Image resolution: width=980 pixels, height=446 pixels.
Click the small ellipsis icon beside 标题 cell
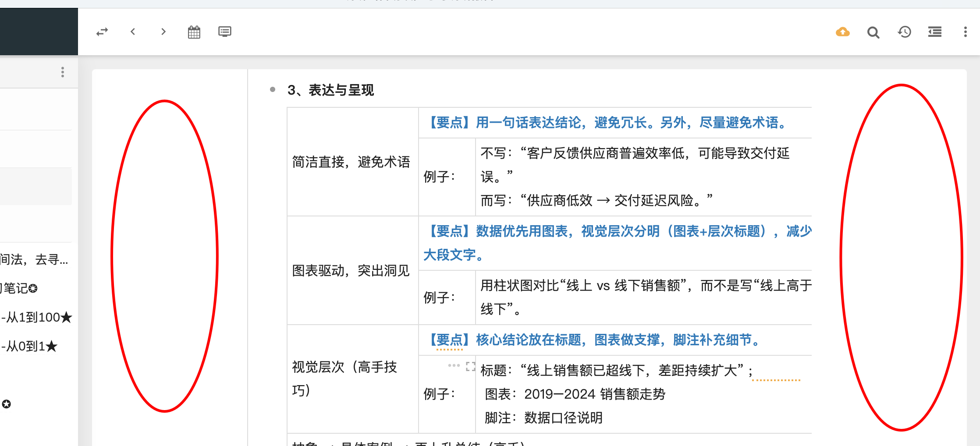click(x=454, y=365)
